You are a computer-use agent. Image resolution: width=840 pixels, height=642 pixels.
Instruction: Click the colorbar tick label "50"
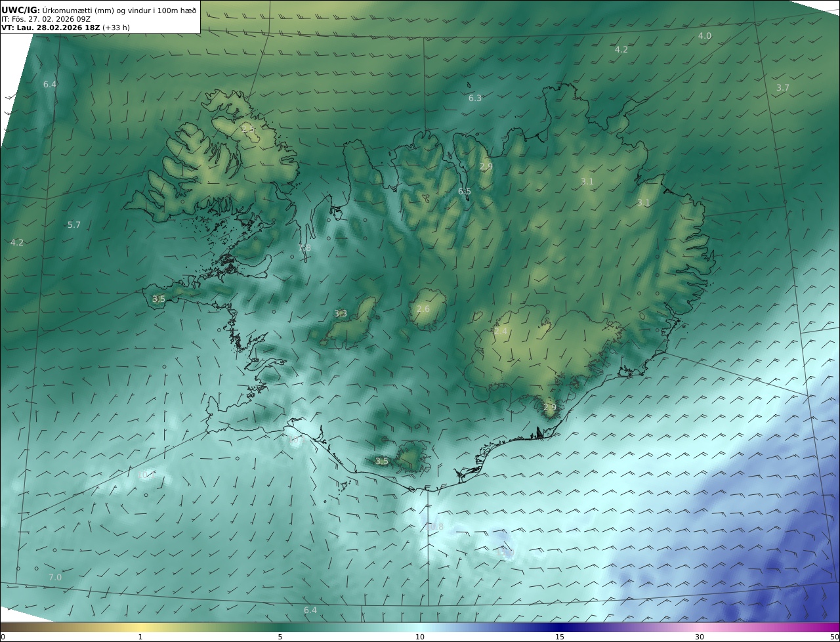coord(834,637)
